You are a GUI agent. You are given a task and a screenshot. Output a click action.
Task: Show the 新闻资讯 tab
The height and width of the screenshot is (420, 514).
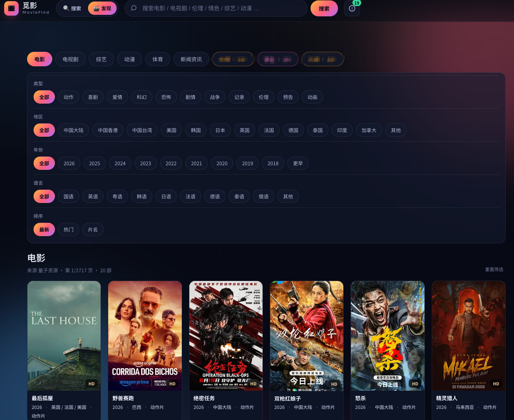(x=191, y=59)
